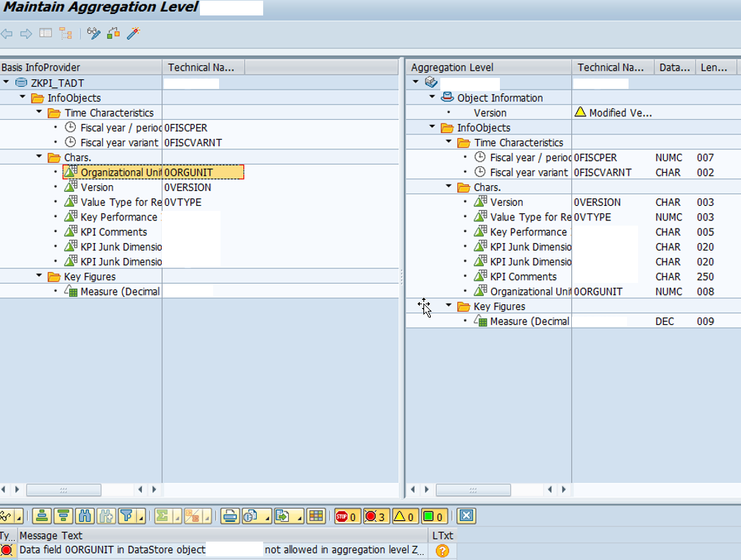The width and height of the screenshot is (741, 560).
Task: Collapse the left Chars. folder
Action: pos(39,157)
